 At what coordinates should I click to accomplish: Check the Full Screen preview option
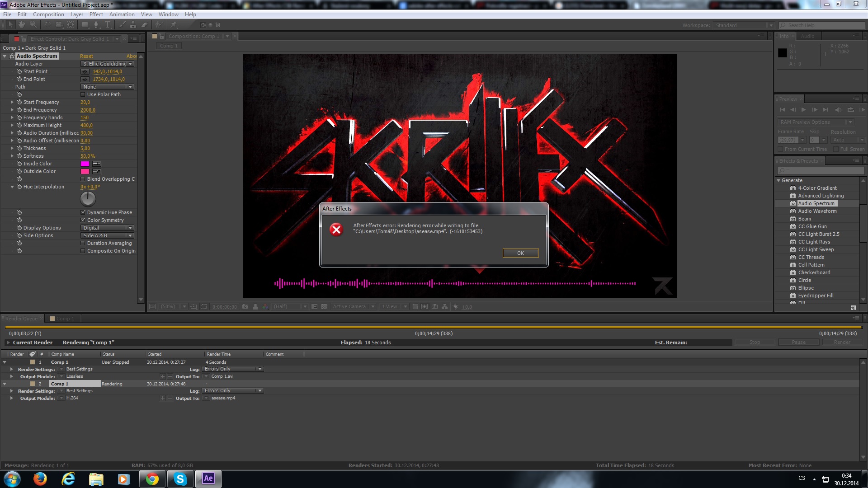point(836,149)
